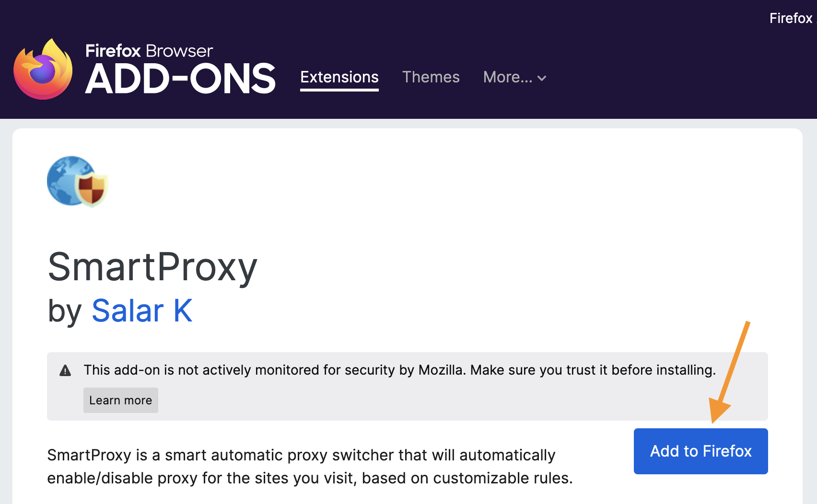Click the chevron beside More

pos(542,78)
